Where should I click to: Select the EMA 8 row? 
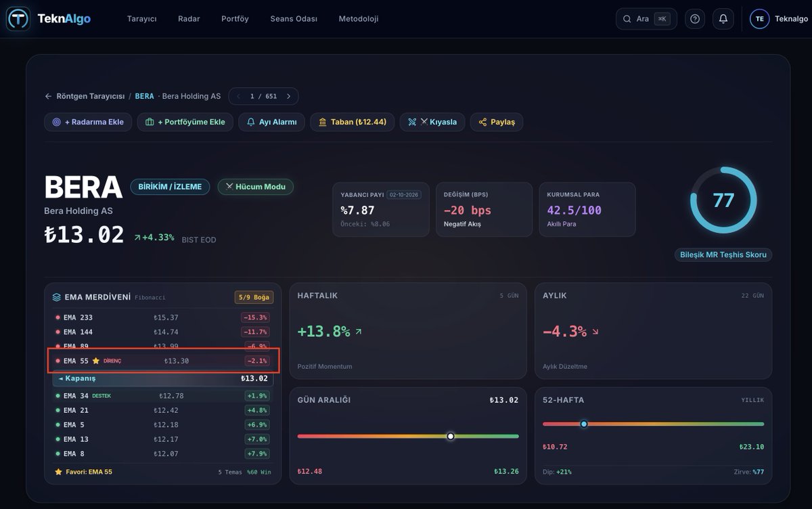point(162,453)
